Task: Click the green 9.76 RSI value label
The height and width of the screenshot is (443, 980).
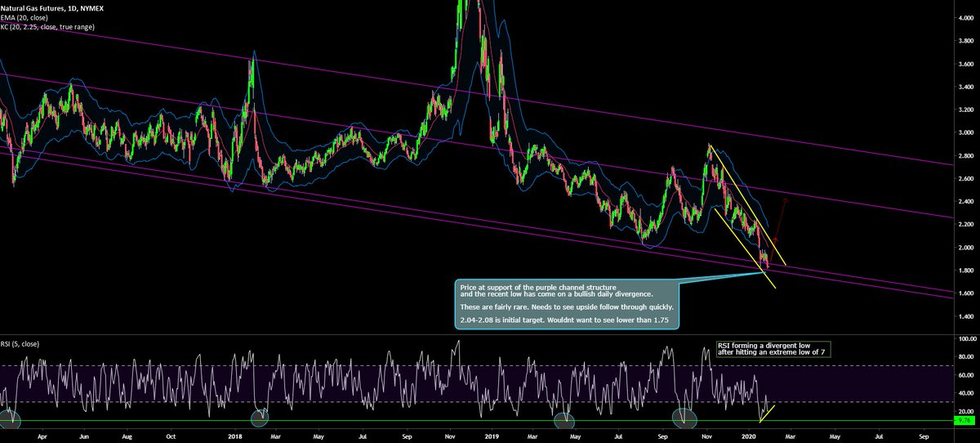Action: point(964,420)
